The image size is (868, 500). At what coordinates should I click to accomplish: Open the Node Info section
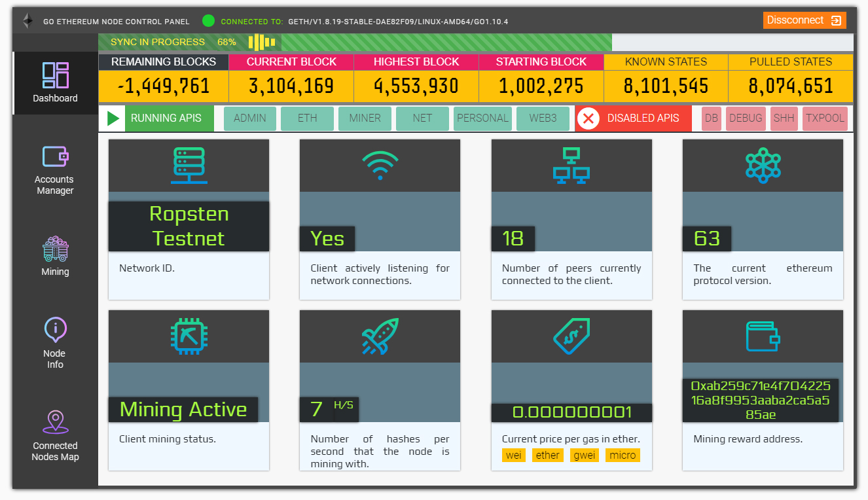click(x=55, y=344)
